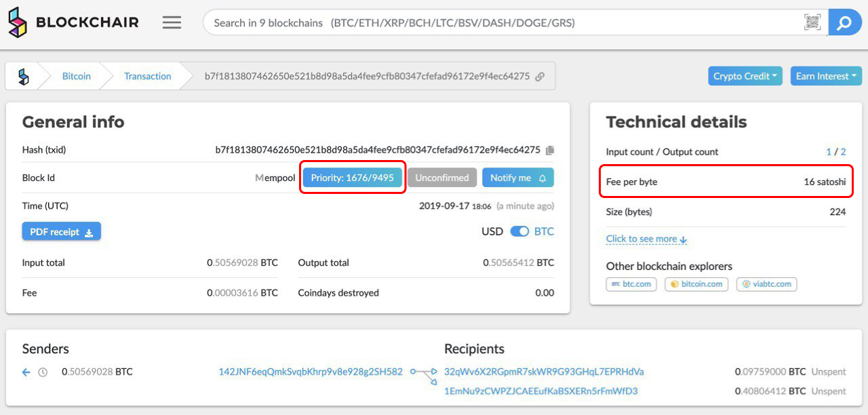Click the Blockchair logo icon
This screenshot has width=868, height=415.
(18, 22)
